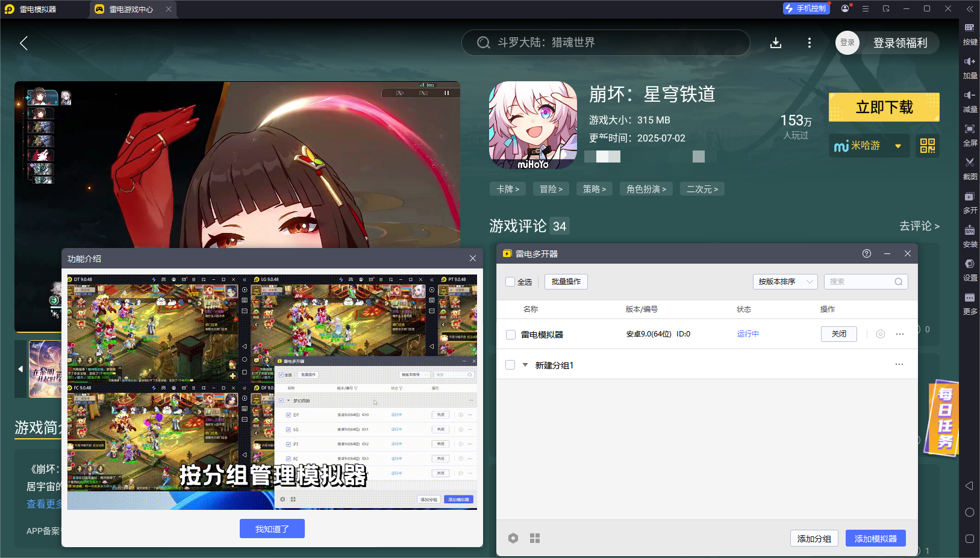Viewport: 980px width, 558px height.
Task: Expand the 米哈游 channel dropdown
Action: click(x=869, y=146)
